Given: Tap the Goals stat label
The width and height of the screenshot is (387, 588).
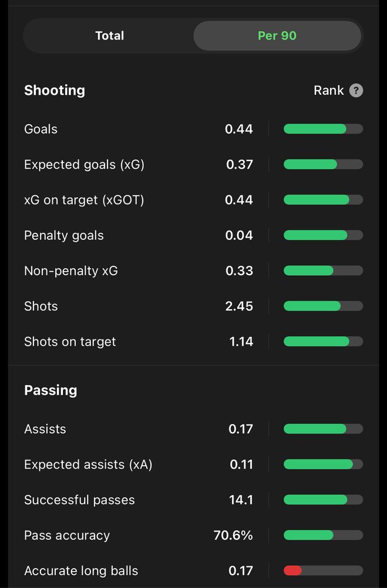Looking at the screenshot, I should [x=41, y=129].
